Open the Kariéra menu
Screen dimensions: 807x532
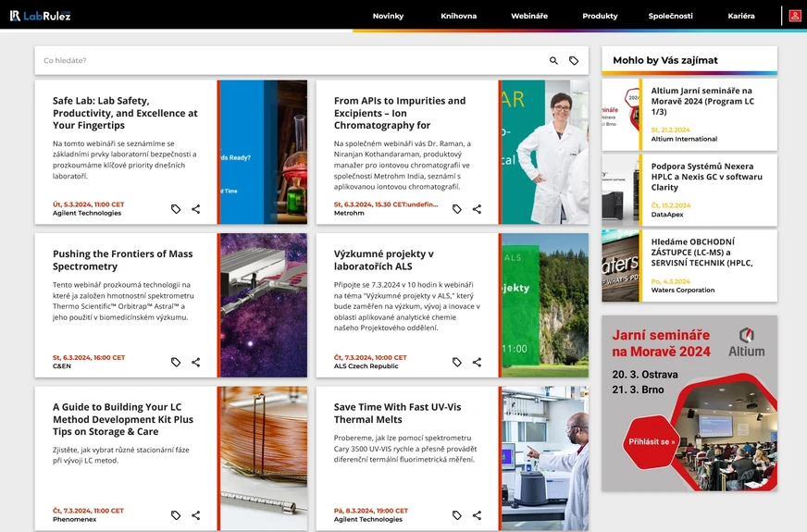point(741,16)
